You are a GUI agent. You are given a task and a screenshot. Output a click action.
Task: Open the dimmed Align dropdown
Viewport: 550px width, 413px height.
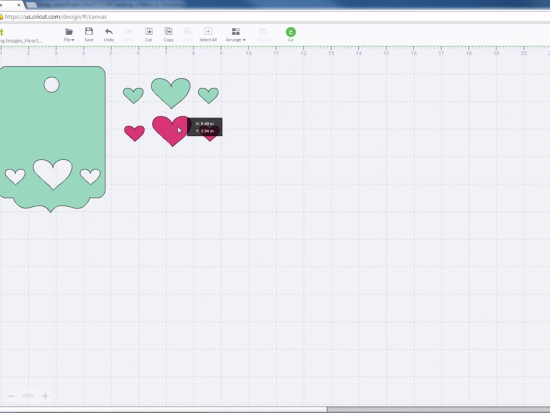263,35
